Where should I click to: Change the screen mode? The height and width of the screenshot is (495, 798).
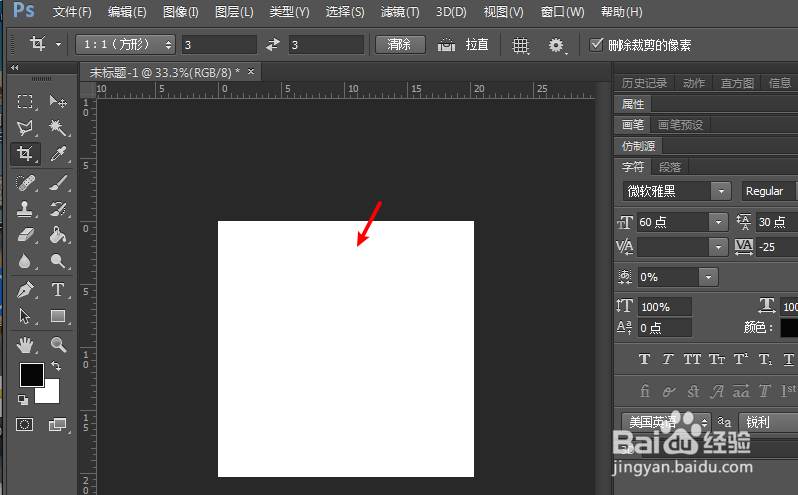[58, 424]
